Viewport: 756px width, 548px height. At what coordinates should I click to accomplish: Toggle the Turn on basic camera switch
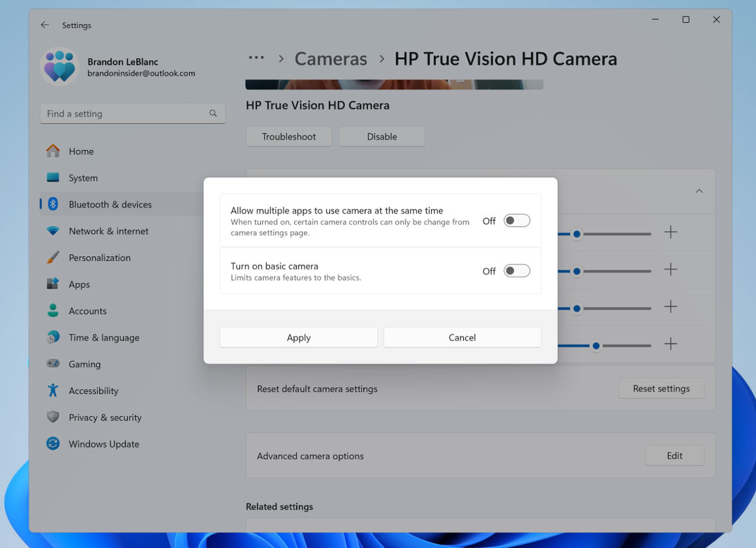click(x=516, y=271)
